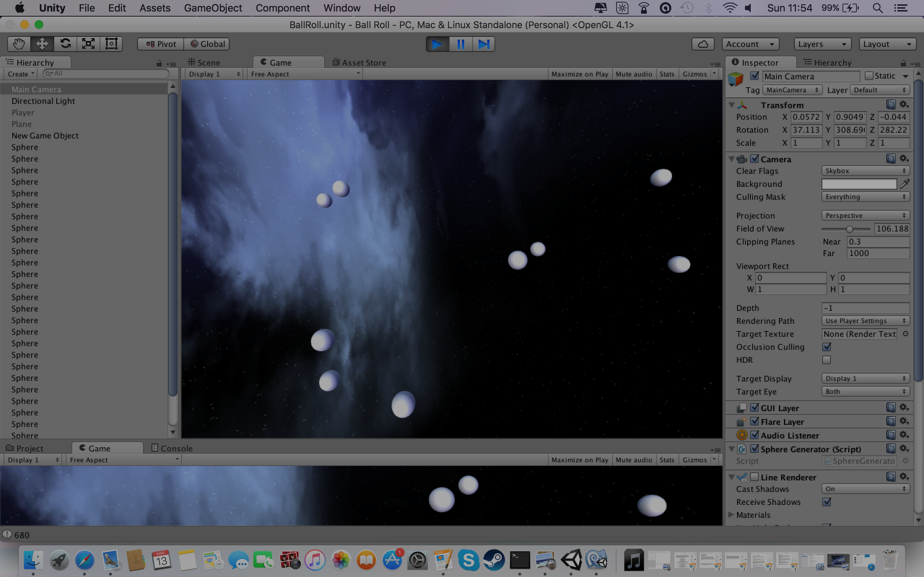Disable the Occlusion Culling checkbox
The width and height of the screenshot is (924, 577).
(x=827, y=347)
